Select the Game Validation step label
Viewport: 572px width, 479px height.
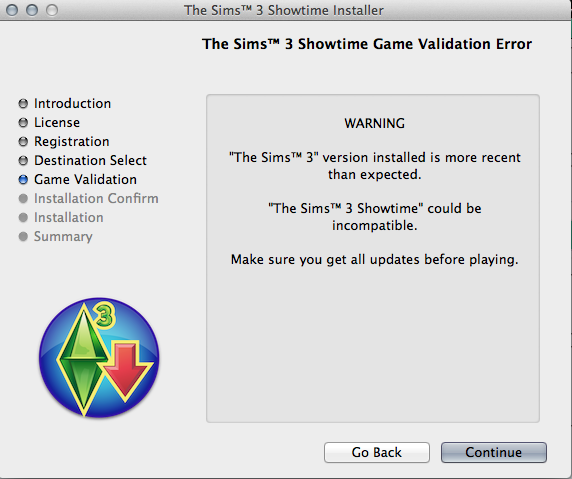(x=85, y=179)
